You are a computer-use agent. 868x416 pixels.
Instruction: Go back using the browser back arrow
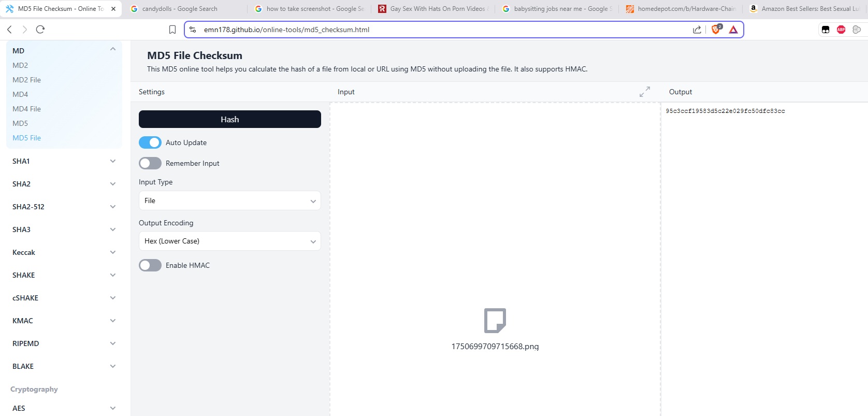pos(9,30)
